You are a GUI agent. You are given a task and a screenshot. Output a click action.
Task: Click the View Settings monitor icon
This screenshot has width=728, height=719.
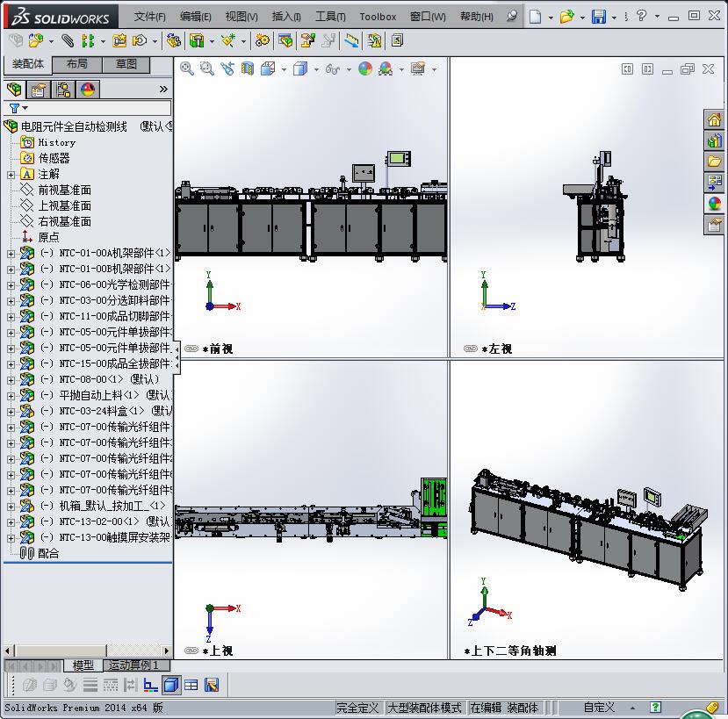coord(418,69)
